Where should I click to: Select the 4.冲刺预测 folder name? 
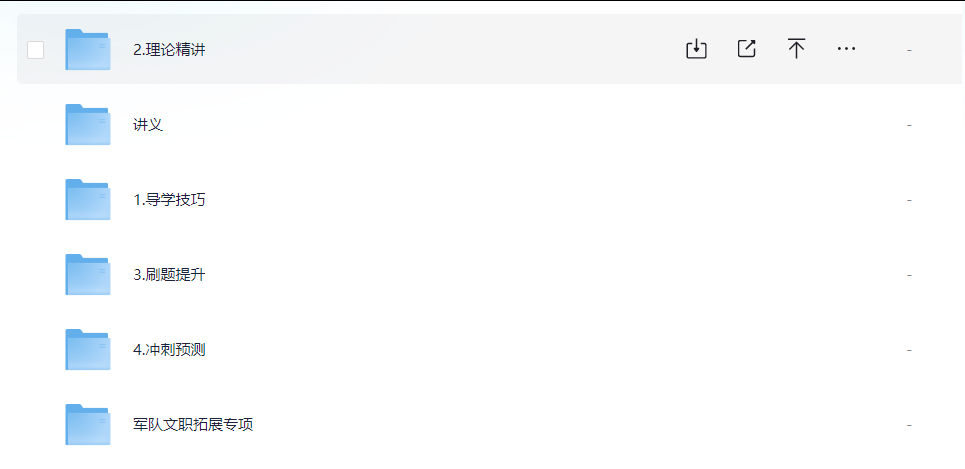coord(169,350)
